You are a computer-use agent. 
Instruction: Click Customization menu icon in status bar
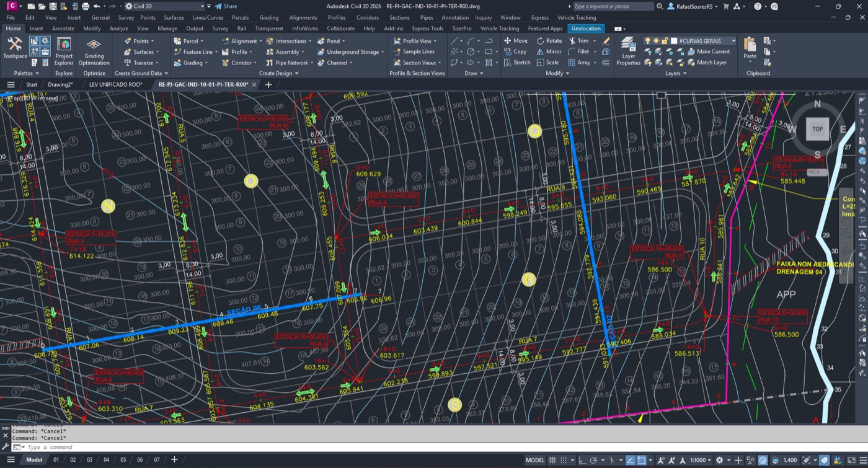pyautogui.click(x=862, y=460)
